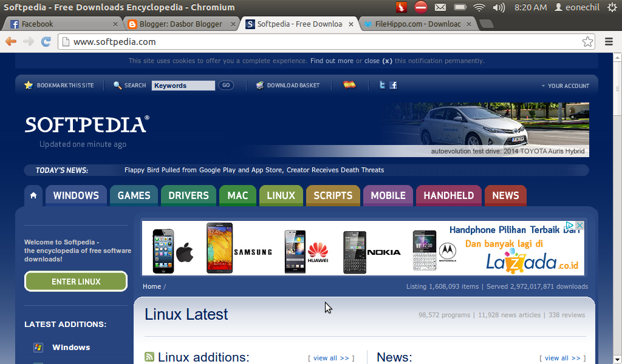This screenshot has width=622, height=364.
Task: Open the Flappy Bird news headline
Action: (x=254, y=170)
